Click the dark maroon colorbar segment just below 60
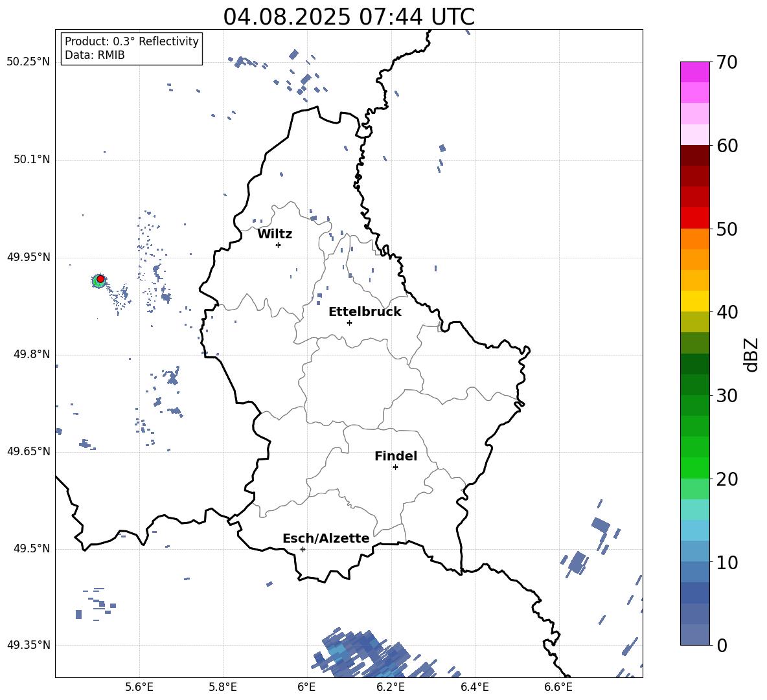The height and width of the screenshot is (700, 767). pos(694,155)
